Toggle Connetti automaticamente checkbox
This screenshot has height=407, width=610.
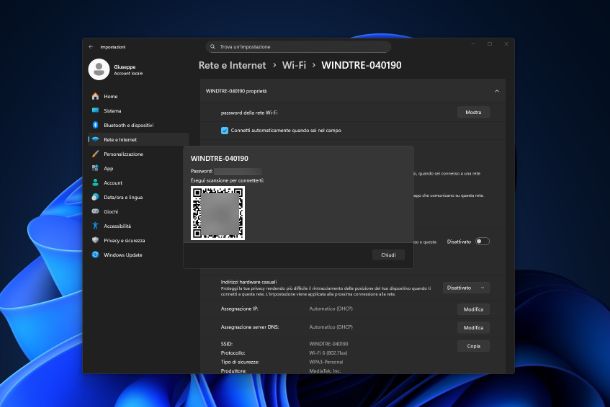pos(224,130)
